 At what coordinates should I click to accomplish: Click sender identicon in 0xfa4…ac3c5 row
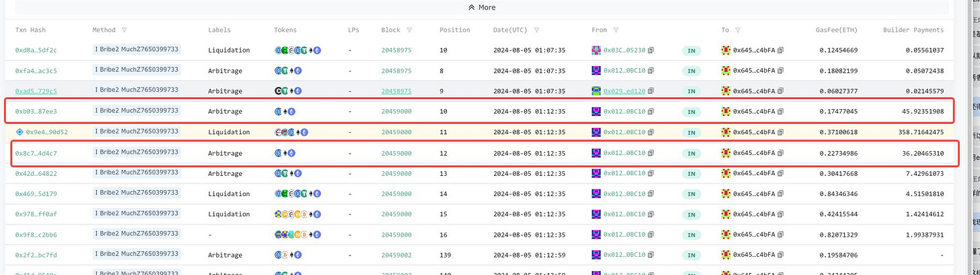pos(596,71)
